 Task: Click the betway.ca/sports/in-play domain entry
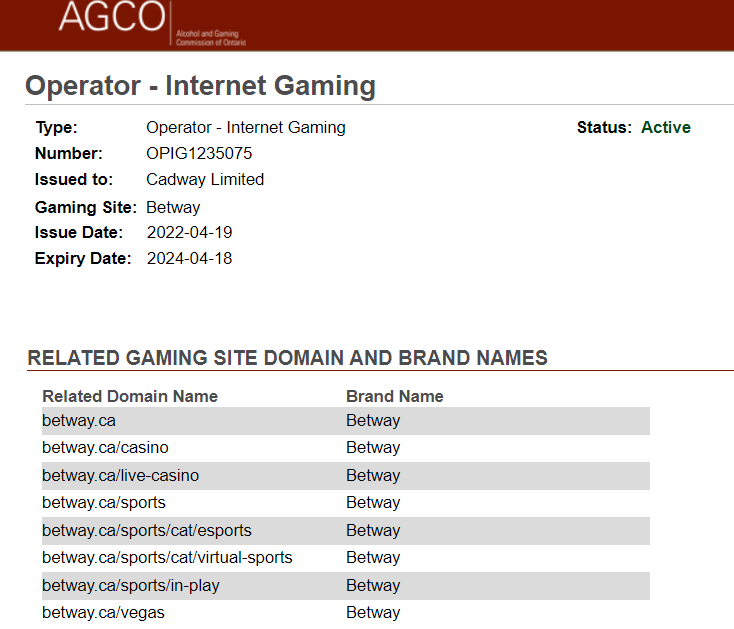point(131,585)
